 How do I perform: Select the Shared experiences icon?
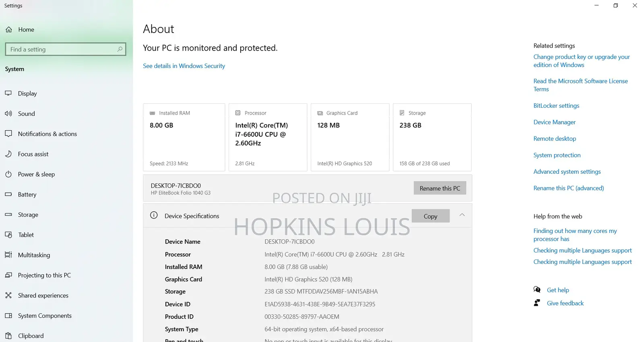click(8, 295)
